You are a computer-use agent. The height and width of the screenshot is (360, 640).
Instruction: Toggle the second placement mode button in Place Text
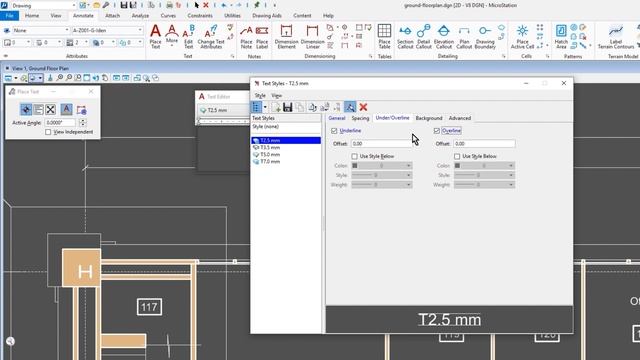click(38, 109)
